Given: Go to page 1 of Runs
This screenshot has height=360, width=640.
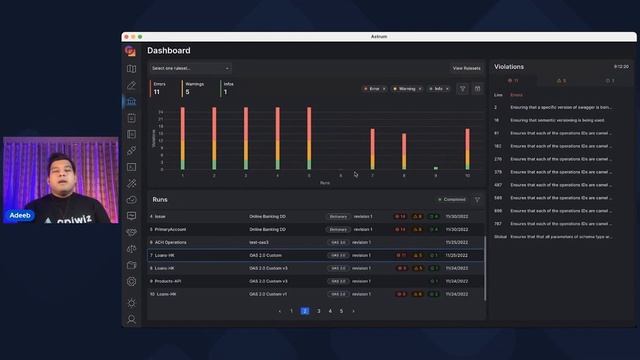Looking at the screenshot, I should [291, 311].
